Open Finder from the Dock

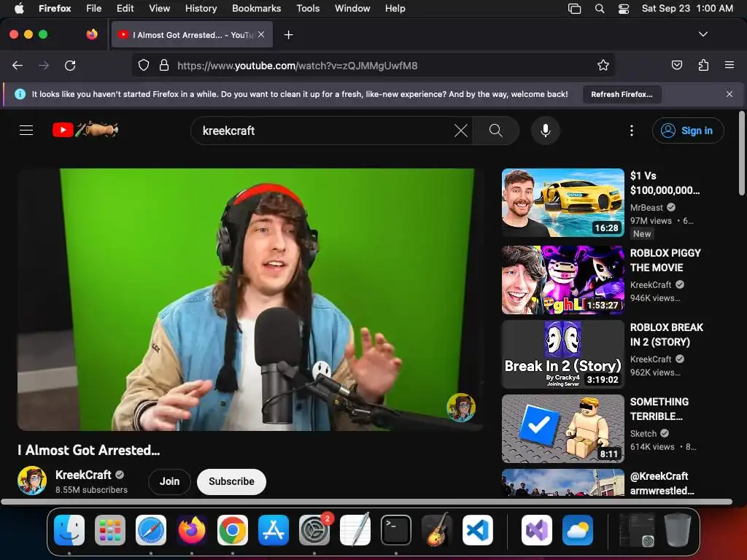[x=69, y=530]
